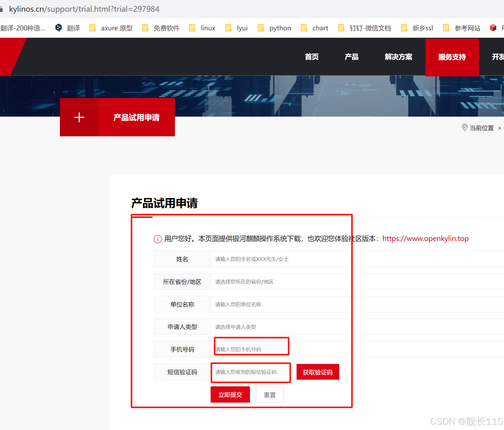Open the 产品 navigation menu
Image resolution: width=504 pixels, height=430 pixels.
(x=352, y=57)
